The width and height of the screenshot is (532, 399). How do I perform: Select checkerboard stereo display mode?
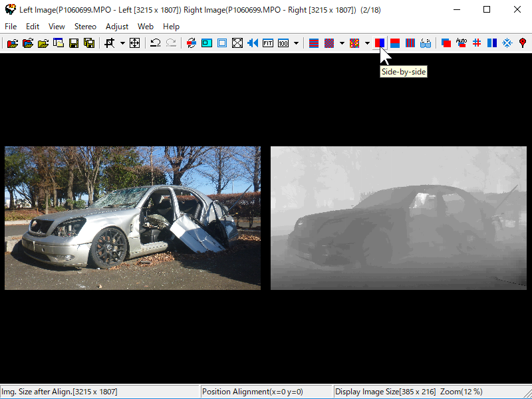pyautogui.click(x=329, y=43)
